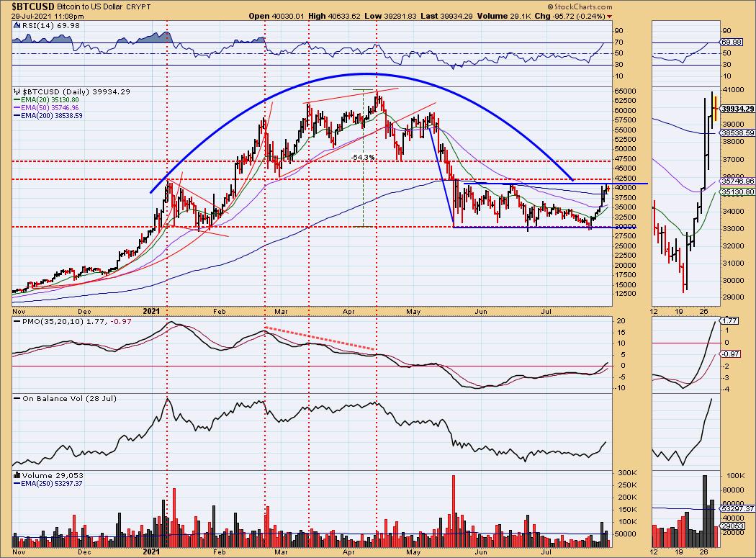Viewport: 756px width, 558px height.
Task: Click the red down-arrow change indicator
Action: pyautogui.click(x=609, y=17)
